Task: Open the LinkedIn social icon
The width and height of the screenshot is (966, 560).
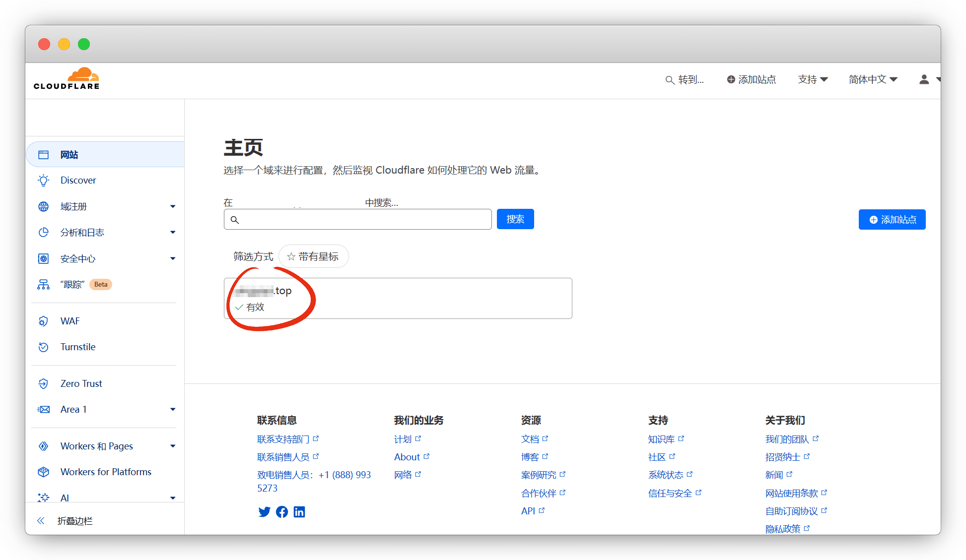Action: pyautogui.click(x=299, y=512)
